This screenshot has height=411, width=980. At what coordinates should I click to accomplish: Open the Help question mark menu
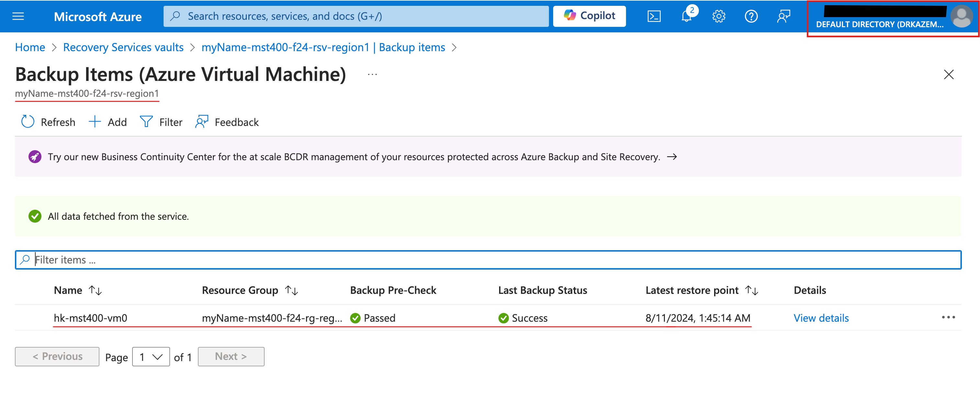tap(751, 17)
